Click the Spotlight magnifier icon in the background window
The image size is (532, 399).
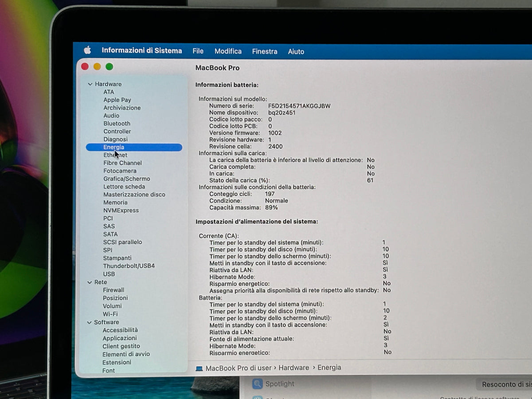pos(257,384)
